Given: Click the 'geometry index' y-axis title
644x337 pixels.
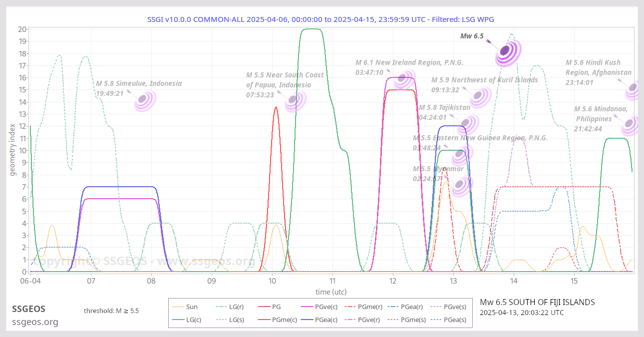Looking at the screenshot, I should [13, 150].
